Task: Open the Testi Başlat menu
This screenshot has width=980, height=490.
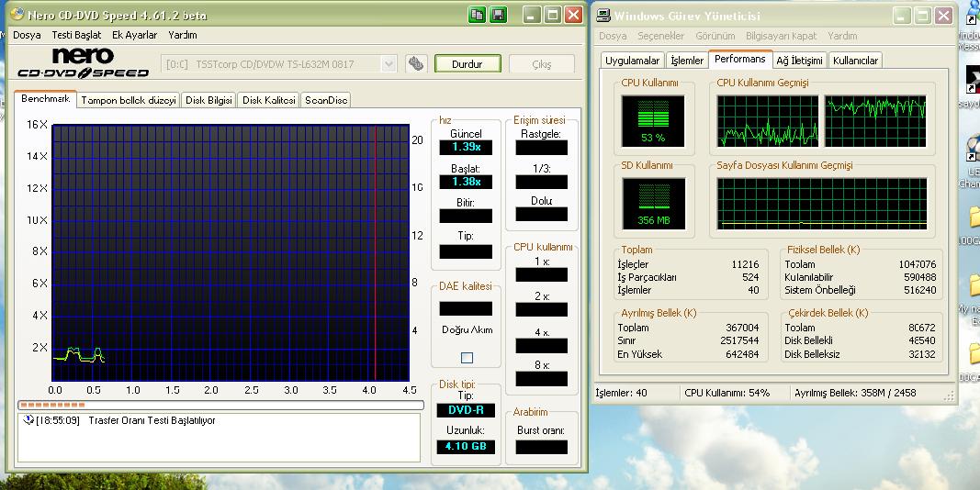Action: tap(75, 35)
